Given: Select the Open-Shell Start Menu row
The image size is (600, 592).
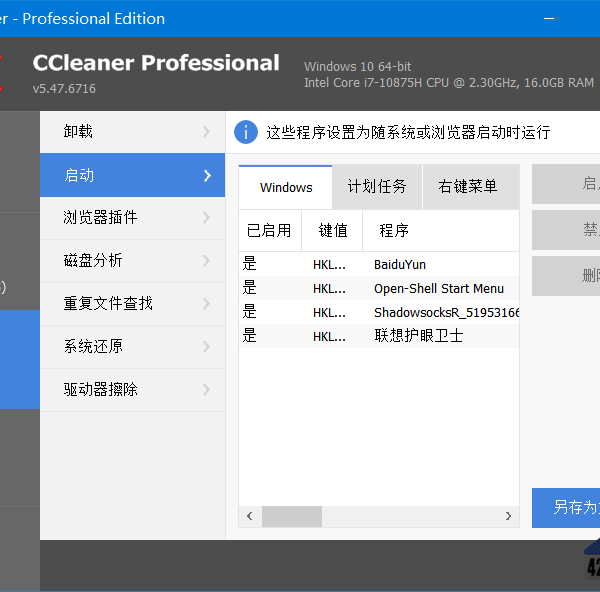Looking at the screenshot, I should (438, 288).
